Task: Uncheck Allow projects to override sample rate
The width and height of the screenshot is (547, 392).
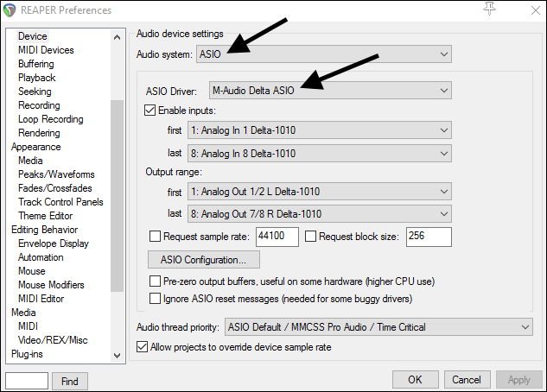Action: click(142, 347)
